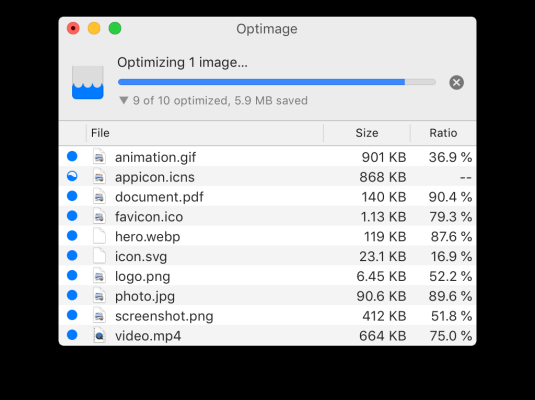This screenshot has width=535, height=400.
Task: Minimize the window with the yellow button
Action: click(x=94, y=28)
